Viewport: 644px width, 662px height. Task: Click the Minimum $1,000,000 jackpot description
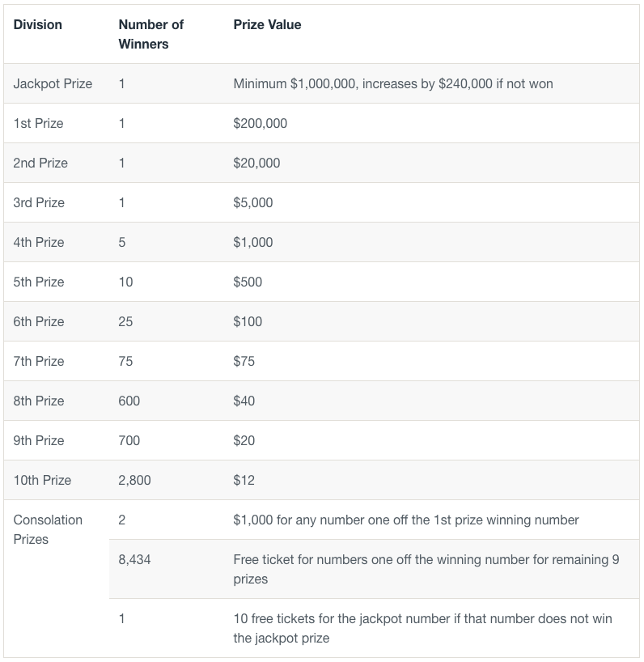(393, 83)
